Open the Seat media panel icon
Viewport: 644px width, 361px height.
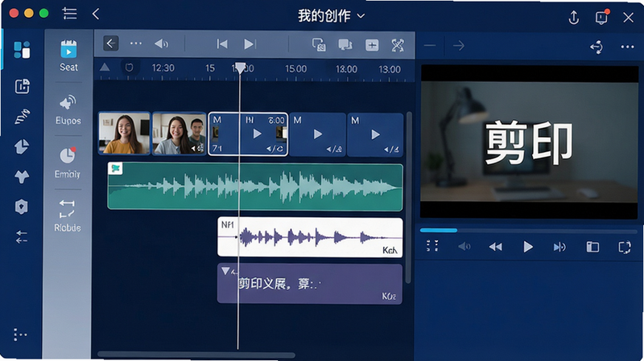click(x=68, y=49)
